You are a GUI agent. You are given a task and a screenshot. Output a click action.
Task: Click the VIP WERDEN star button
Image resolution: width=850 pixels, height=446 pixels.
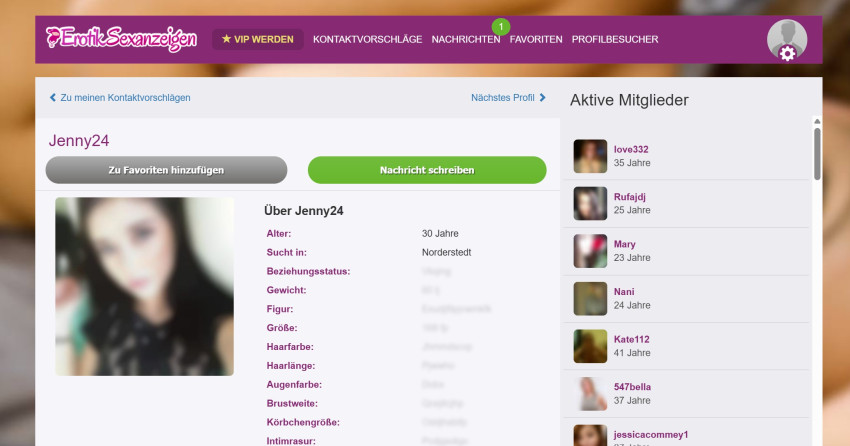click(x=258, y=40)
